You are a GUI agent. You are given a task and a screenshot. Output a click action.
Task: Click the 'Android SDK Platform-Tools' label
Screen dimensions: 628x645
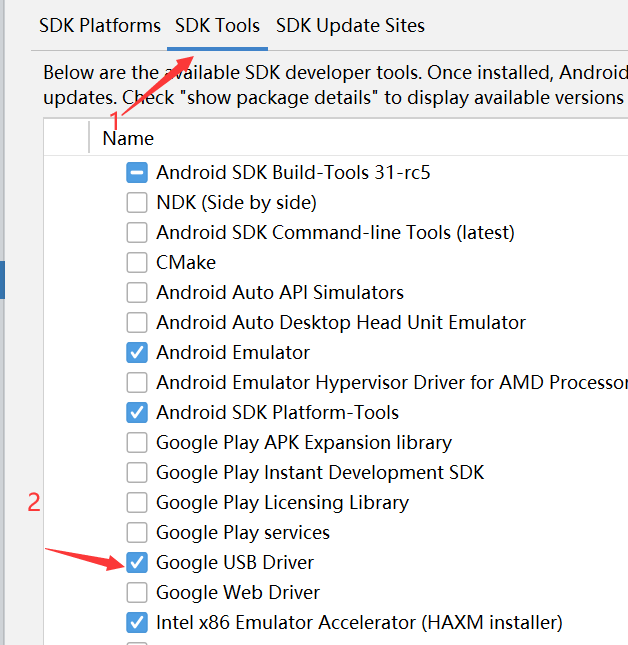point(278,413)
